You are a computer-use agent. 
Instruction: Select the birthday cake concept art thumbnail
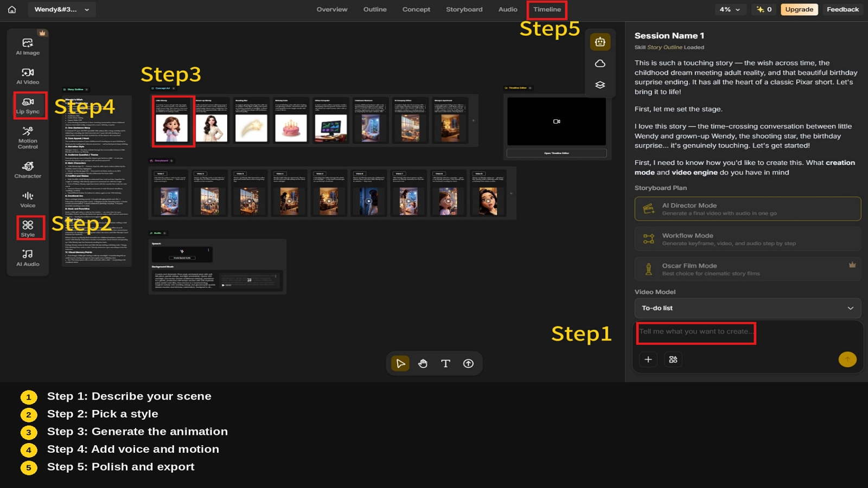click(x=291, y=128)
